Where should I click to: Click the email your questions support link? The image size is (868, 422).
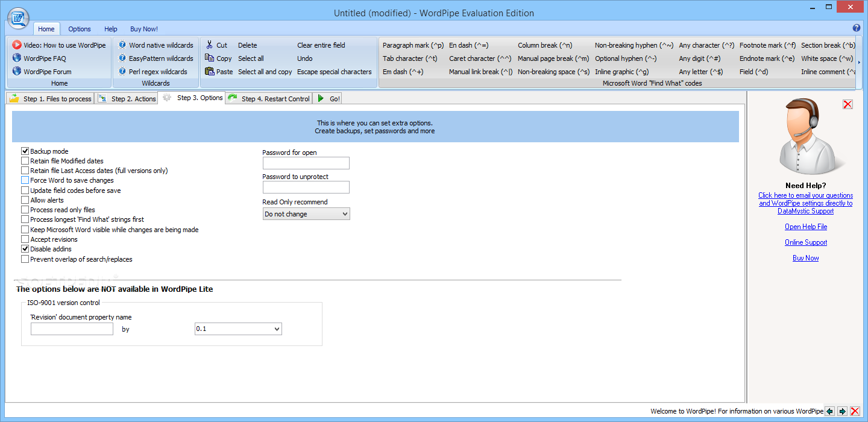805,203
